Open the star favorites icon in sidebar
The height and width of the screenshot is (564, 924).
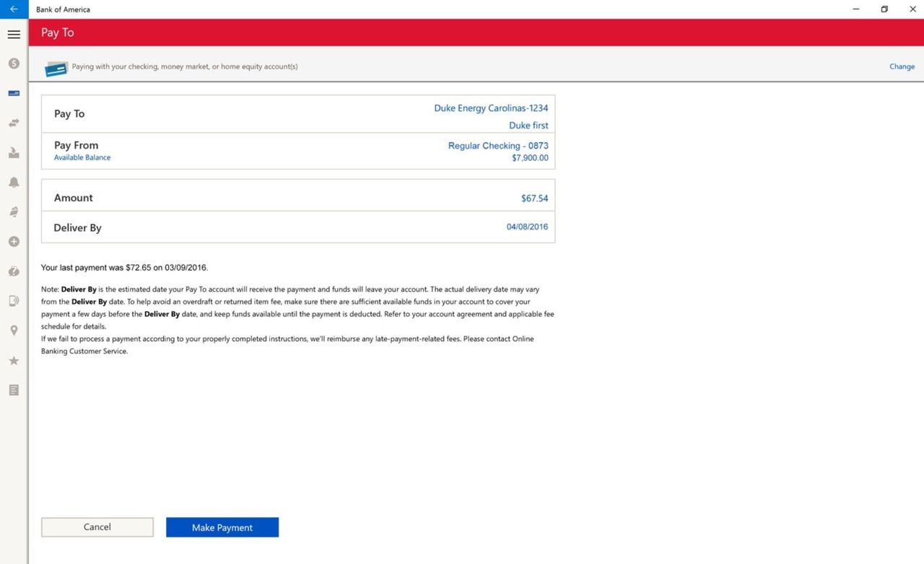coord(14,360)
